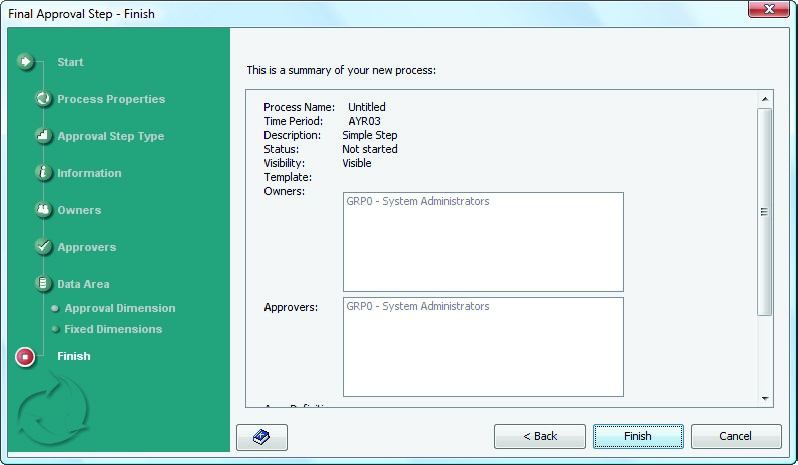Open the Fixed Dimensions sub-step

(x=113, y=329)
